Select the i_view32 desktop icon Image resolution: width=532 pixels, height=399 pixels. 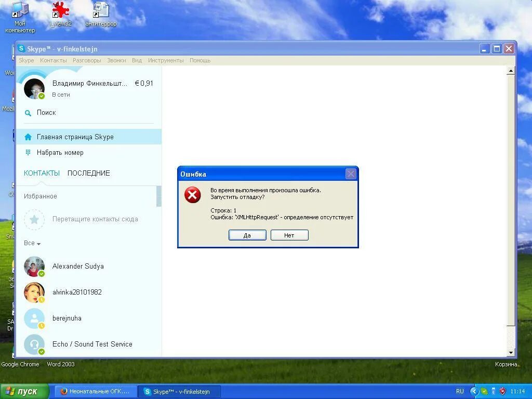[x=60, y=14]
